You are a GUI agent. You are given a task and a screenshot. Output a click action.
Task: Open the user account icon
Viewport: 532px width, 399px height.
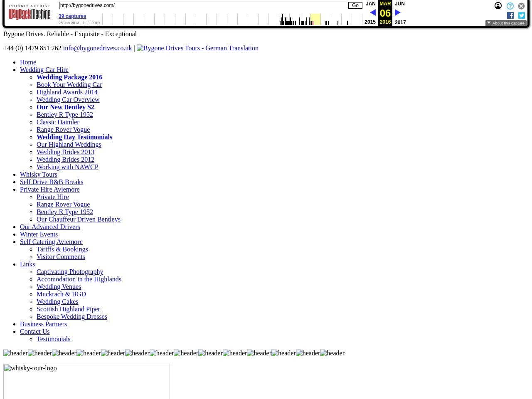click(x=498, y=6)
